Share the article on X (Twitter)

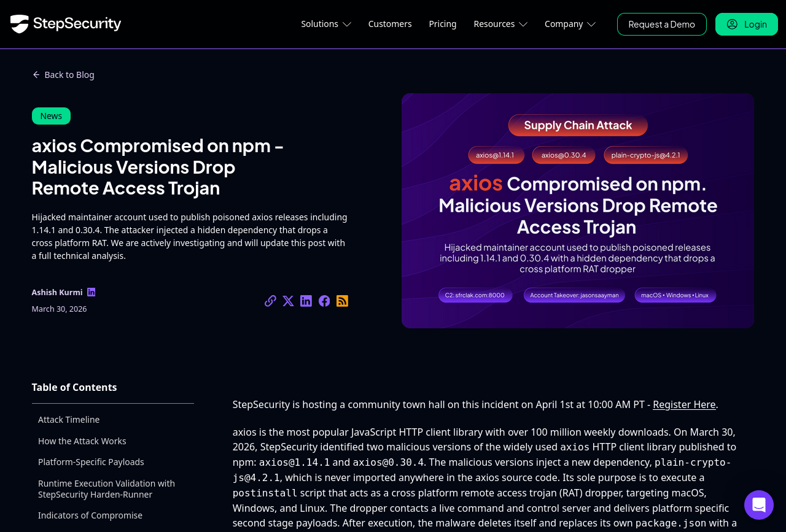[288, 301]
